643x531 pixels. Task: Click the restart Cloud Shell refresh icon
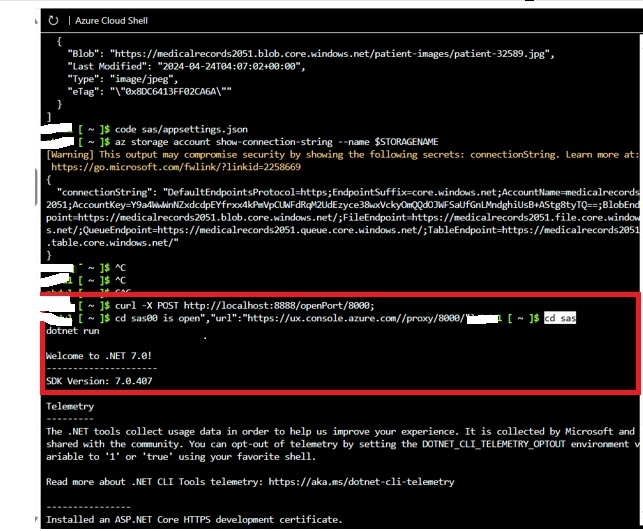53,21
